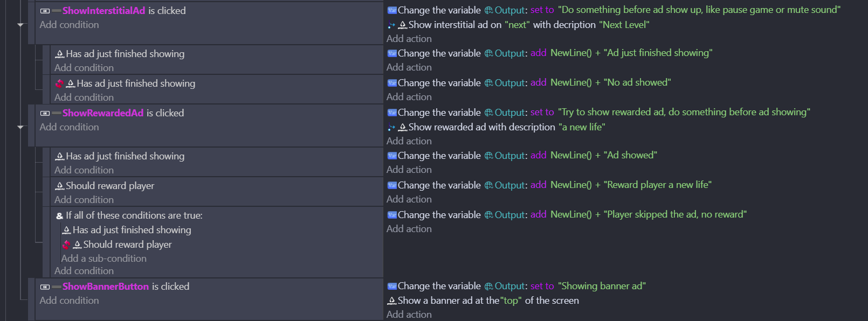Screen dimensions: 868x321
Task: Click the Button icon beside ShowInterstitialAd
Action: [x=44, y=10]
